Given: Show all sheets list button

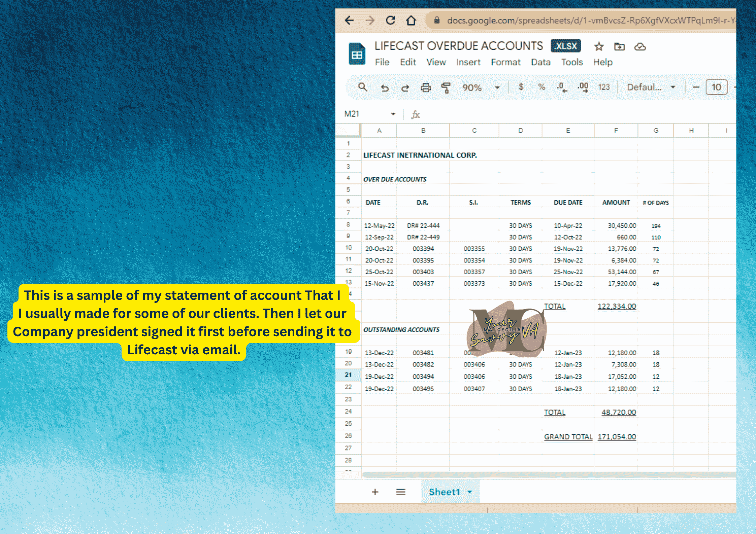Looking at the screenshot, I should 400,492.
